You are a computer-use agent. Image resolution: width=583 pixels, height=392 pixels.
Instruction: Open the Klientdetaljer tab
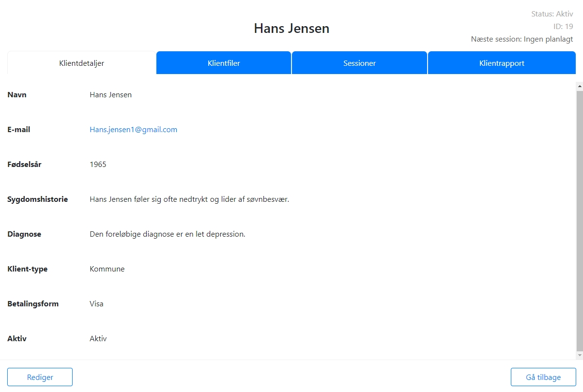point(81,63)
